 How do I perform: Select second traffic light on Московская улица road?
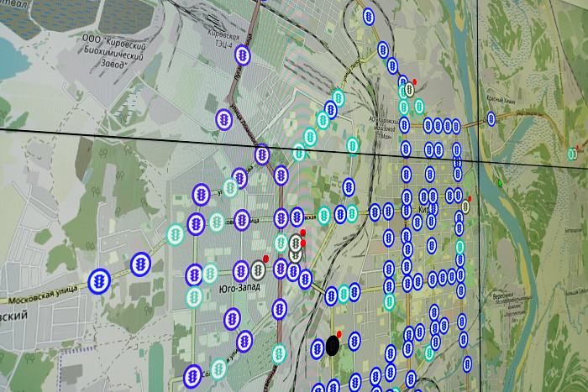click(x=140, y=264)
